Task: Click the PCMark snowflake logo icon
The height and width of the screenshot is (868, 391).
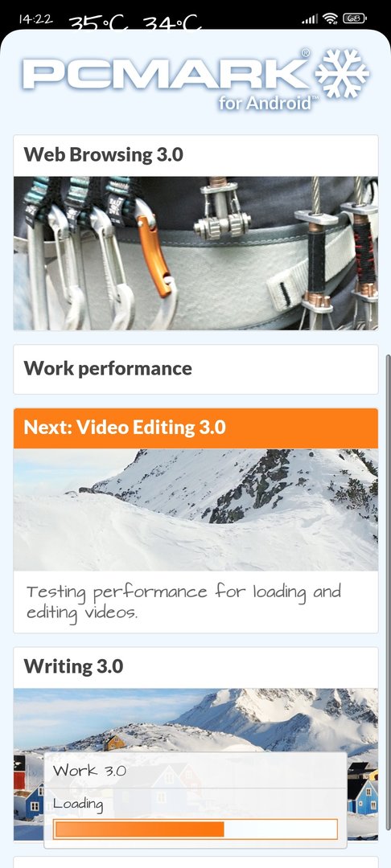Action: [342, 75]
